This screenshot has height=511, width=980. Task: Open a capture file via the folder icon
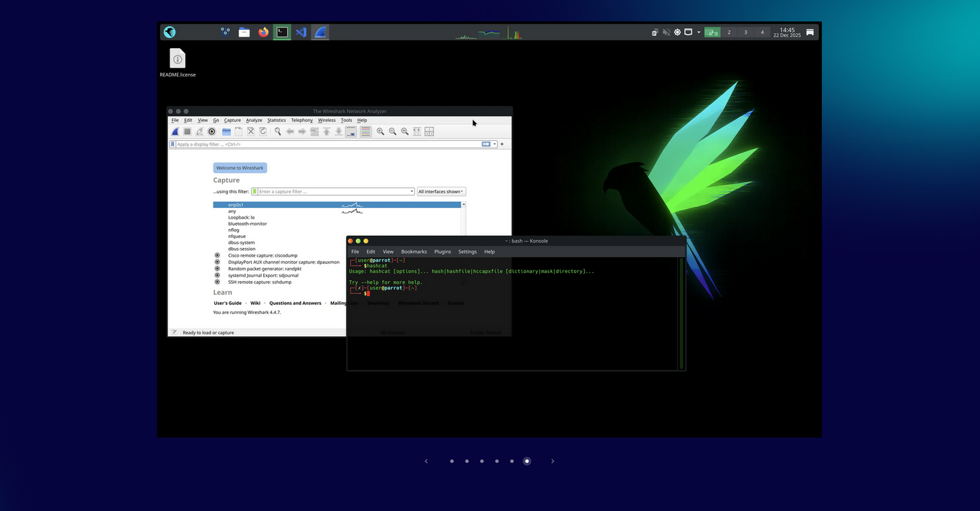[x=227, y=131]
